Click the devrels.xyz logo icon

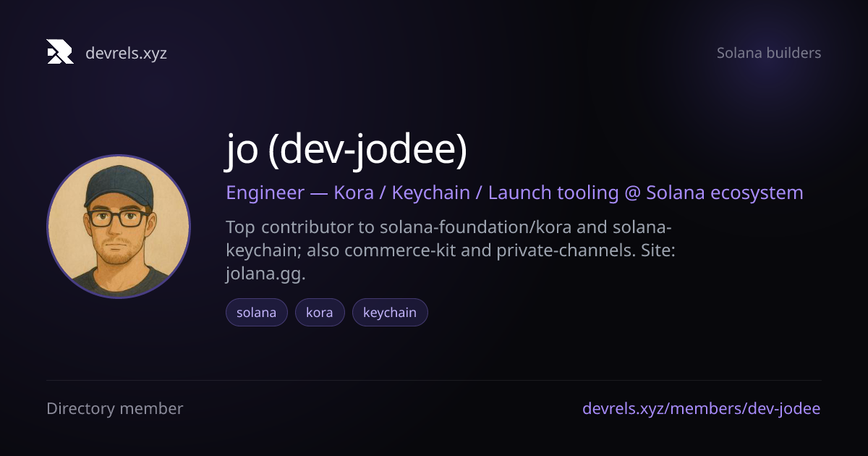point(60,52)
